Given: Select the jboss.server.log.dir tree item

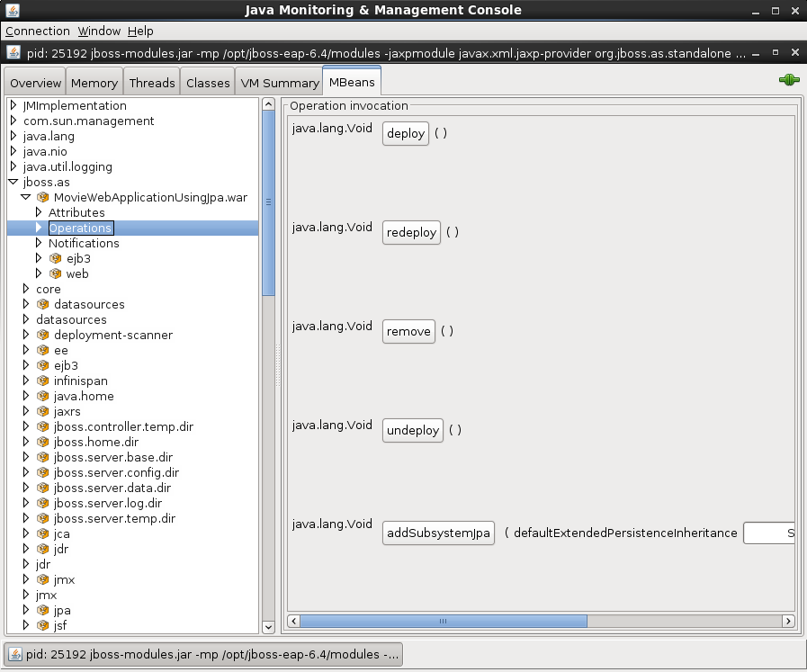Looking at the screenshot, I should pyautogui.click(x=108, y=503).
